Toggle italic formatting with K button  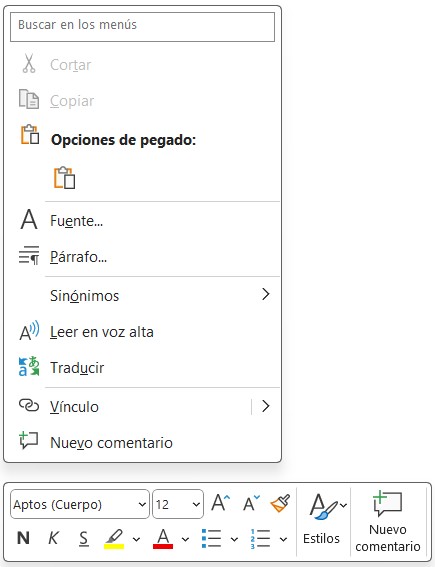tap(53, 538)
